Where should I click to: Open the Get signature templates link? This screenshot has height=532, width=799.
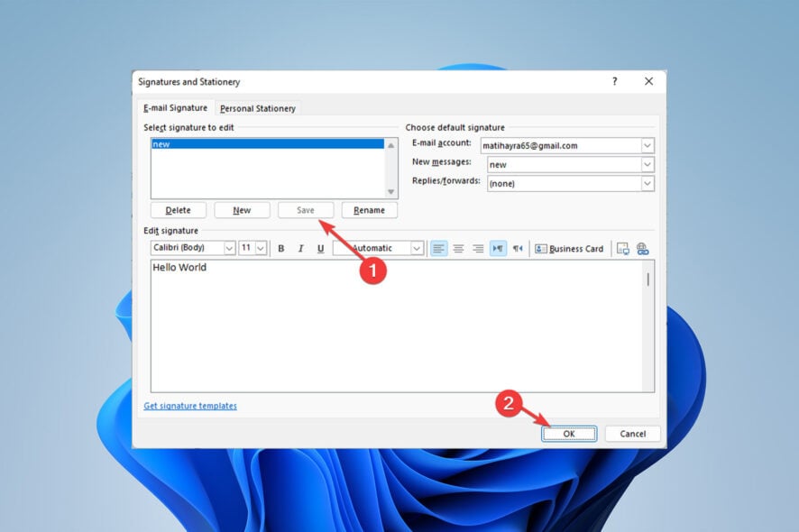[x=189, y=406]
